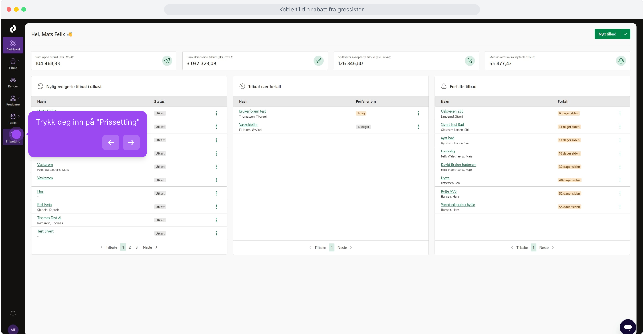Click the Status column header in drafts table

[159, 101]
